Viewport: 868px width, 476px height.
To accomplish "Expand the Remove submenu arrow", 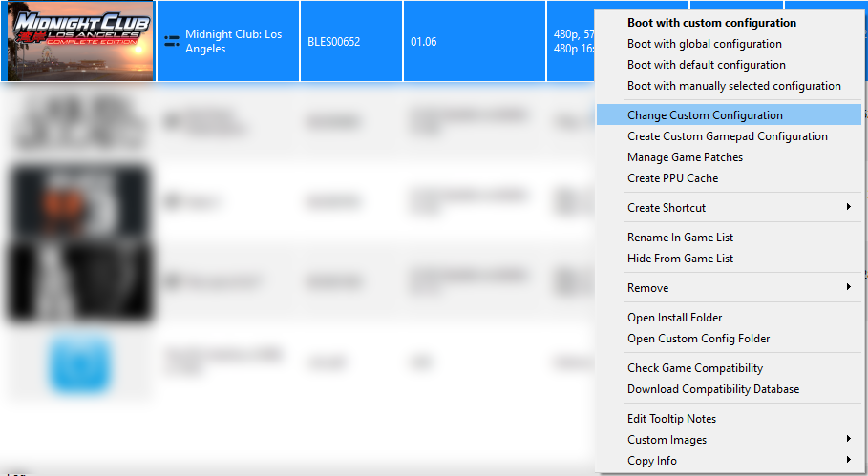I will pyautogui.click(x=848, y=288).
